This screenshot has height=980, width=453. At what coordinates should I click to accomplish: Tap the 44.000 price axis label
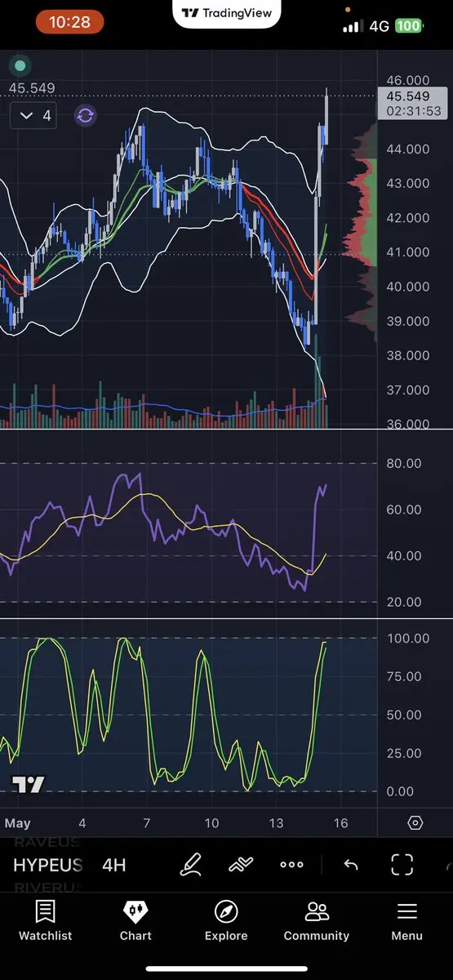click(408, 149)
